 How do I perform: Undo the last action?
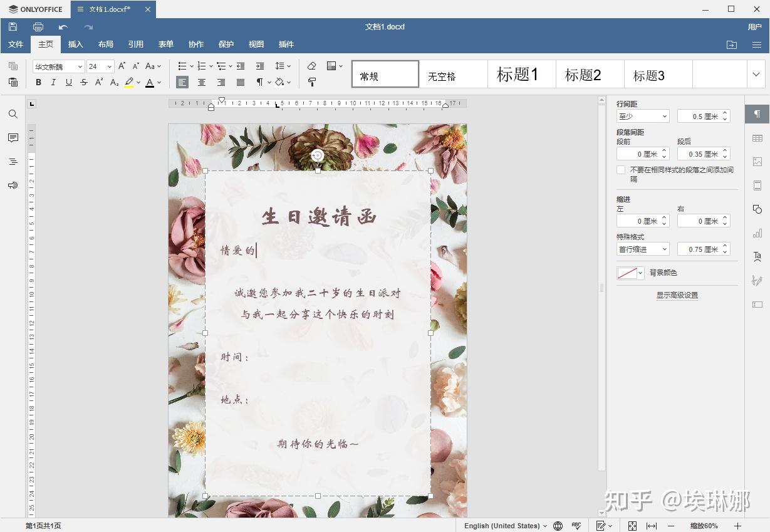pos(63,27)
